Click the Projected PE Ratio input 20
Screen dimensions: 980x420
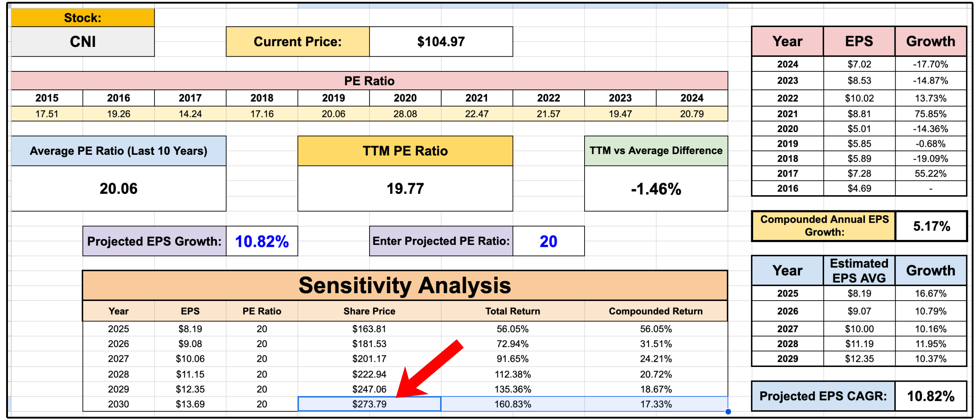coord(548,241)
